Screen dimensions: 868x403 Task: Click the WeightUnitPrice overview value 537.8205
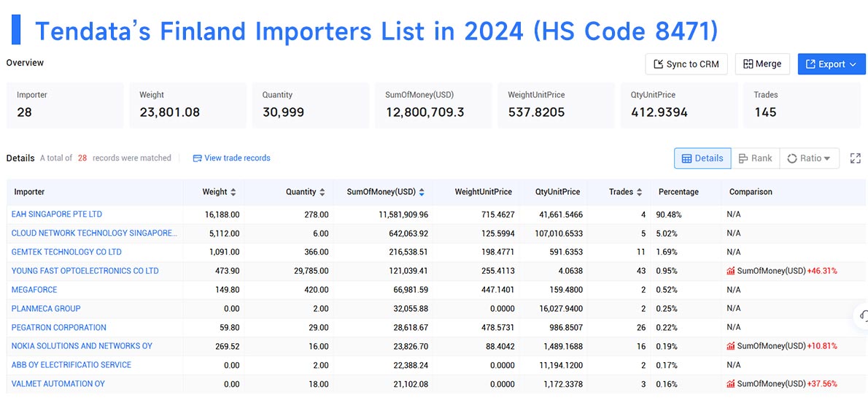pos(536,112)
